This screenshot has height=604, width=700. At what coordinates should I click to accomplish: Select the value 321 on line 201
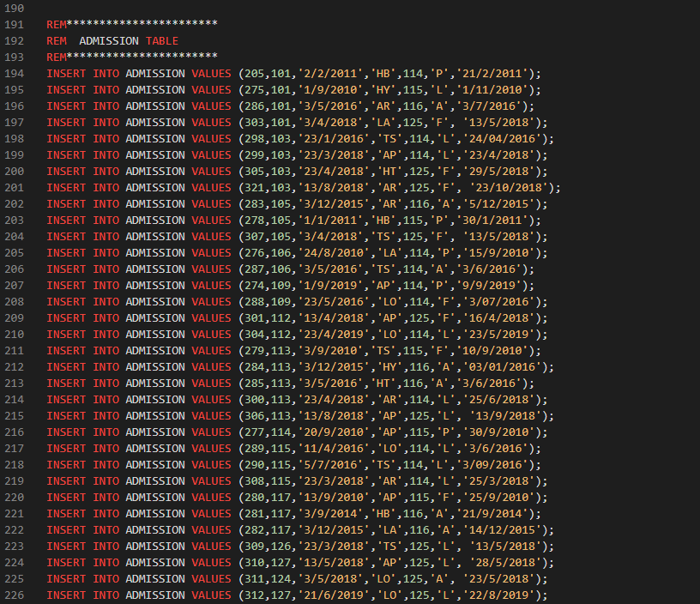255,187
